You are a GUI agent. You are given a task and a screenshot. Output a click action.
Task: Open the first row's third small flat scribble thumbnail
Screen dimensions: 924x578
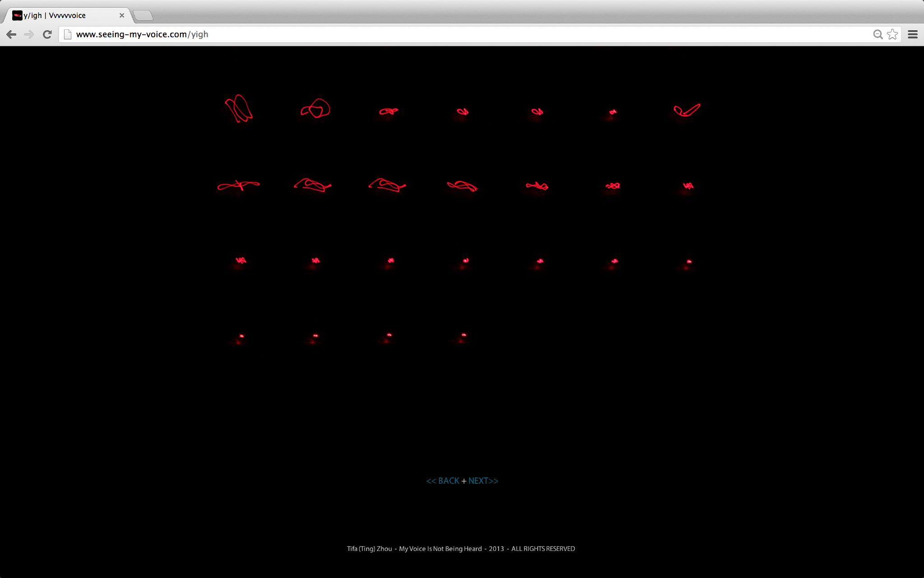[388, 111]
